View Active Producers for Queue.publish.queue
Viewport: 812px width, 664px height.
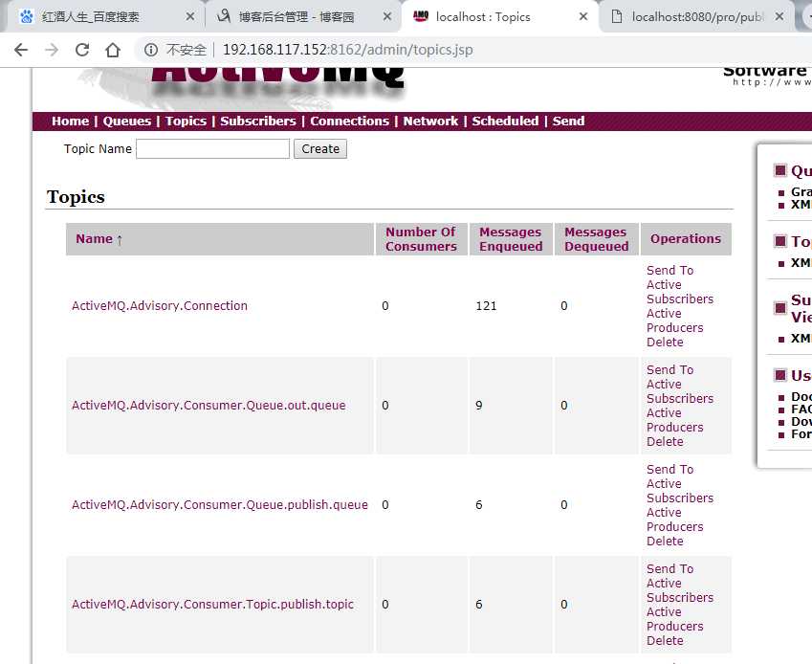[x=675, y=520]
